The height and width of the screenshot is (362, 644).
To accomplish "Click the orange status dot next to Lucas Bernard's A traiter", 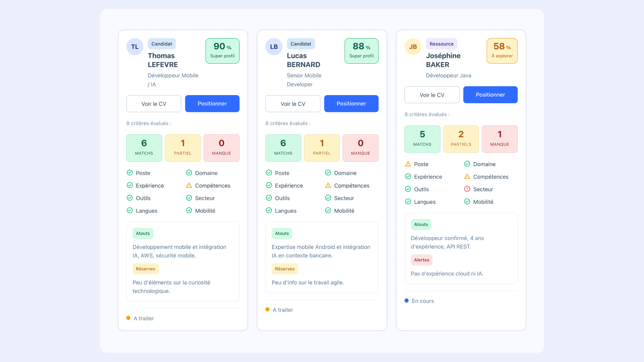I will 267,309.
